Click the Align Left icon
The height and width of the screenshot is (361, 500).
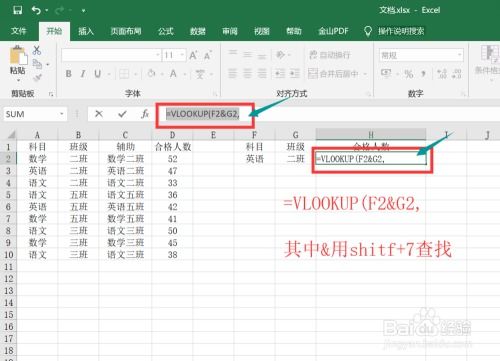[x=233, y=73]
